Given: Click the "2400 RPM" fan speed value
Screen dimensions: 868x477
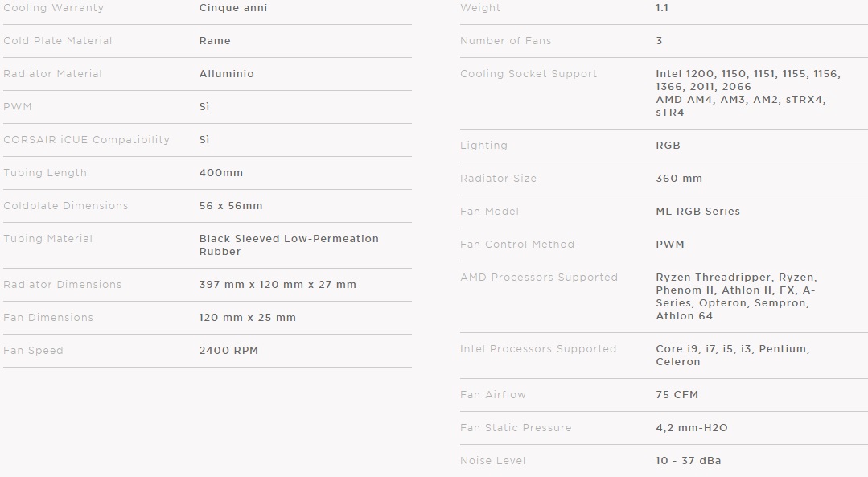Looking at the screenshot, I should [228, 351].
